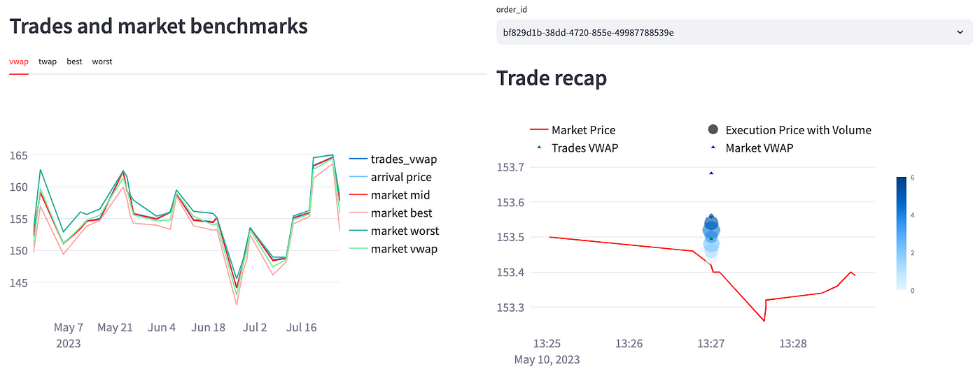Click the Trades VWAP green triangle legend icon

tap(538, 148)
